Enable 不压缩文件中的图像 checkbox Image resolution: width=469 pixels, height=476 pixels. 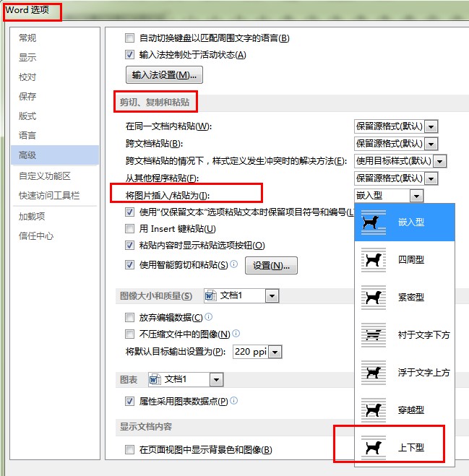pyautogui.click(x=129, y=334)
